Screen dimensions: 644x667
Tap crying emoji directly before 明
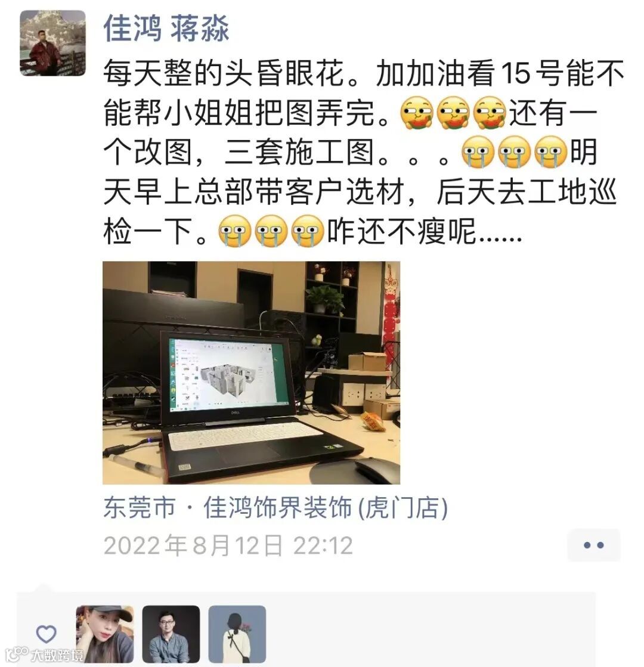pos(551,152)
